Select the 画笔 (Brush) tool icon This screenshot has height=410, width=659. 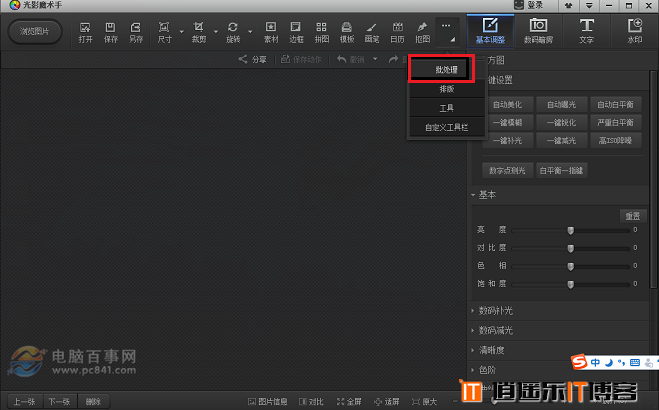pos(372,30)
